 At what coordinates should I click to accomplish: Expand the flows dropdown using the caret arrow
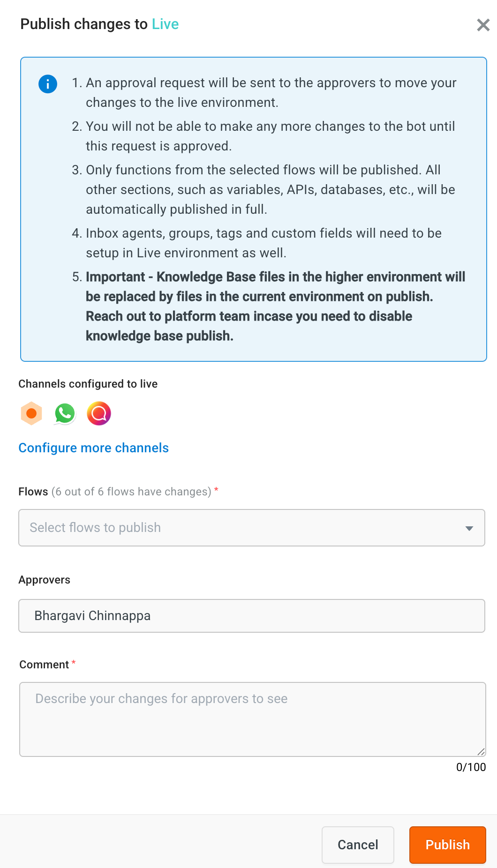click(x=469, y=528)
